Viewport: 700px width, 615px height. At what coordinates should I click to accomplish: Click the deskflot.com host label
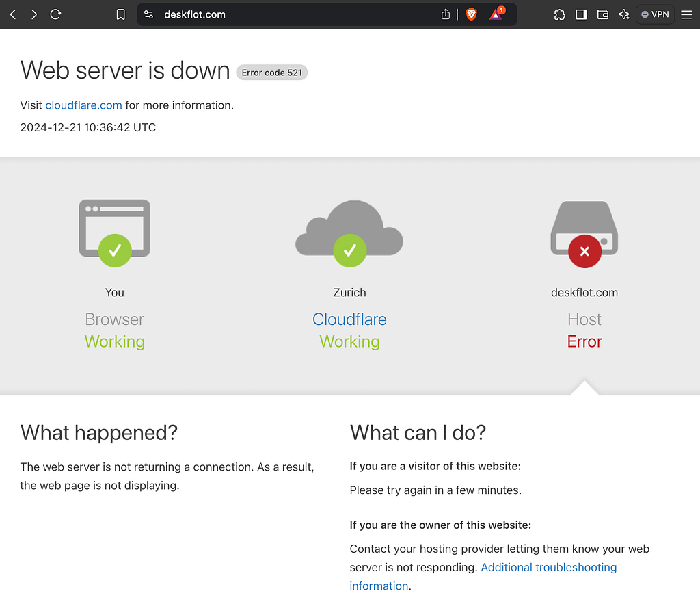click(584, 293)
